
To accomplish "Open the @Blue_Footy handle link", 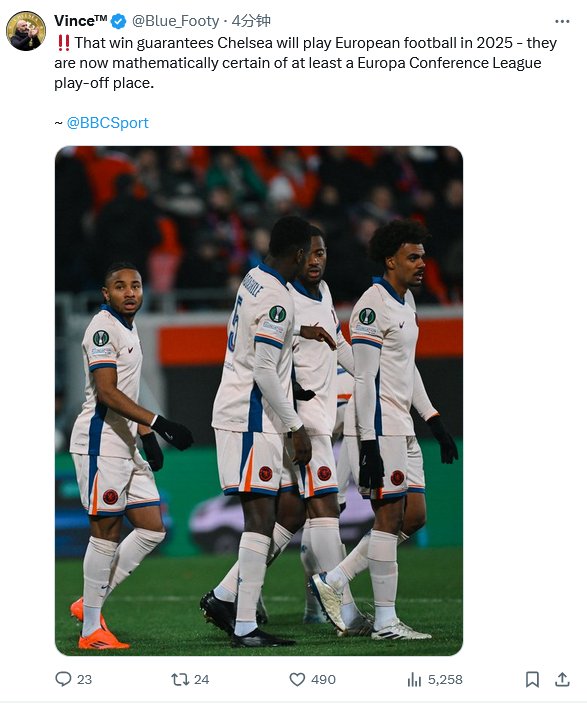I will [x=175, y=21].
